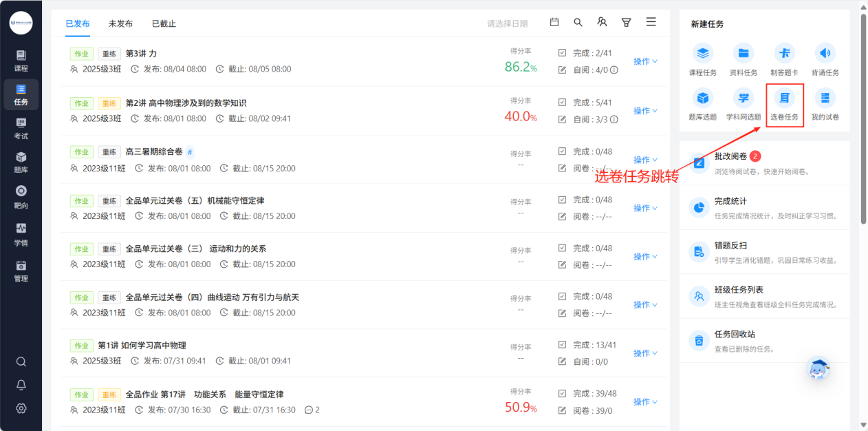
Task: Open 任务回收站
Action: click(x=764, y=341)
